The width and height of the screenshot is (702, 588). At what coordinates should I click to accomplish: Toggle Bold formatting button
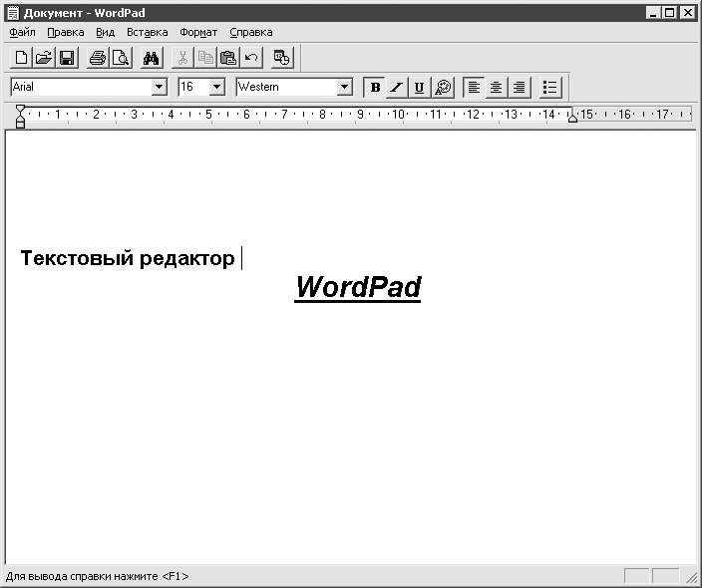[x=375, y=88]
